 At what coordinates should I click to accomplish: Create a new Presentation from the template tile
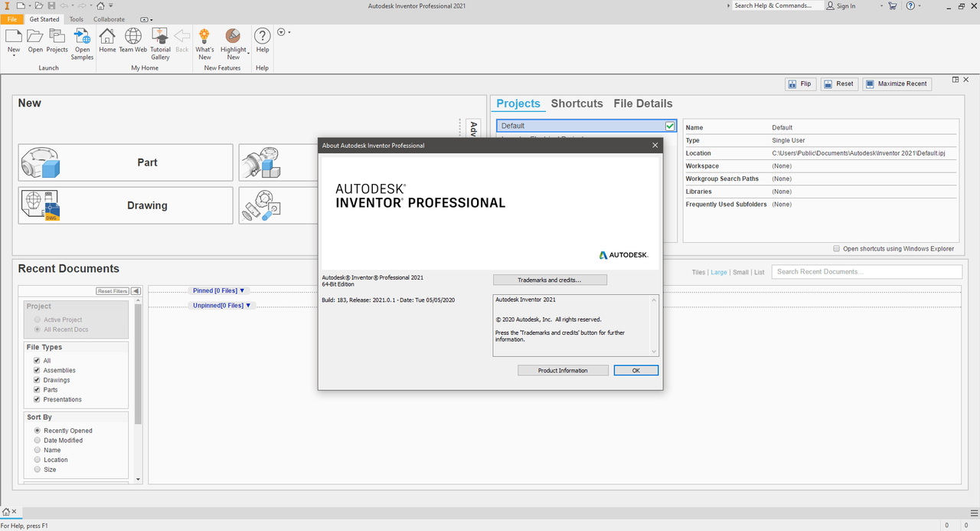[x=279, y=205]
